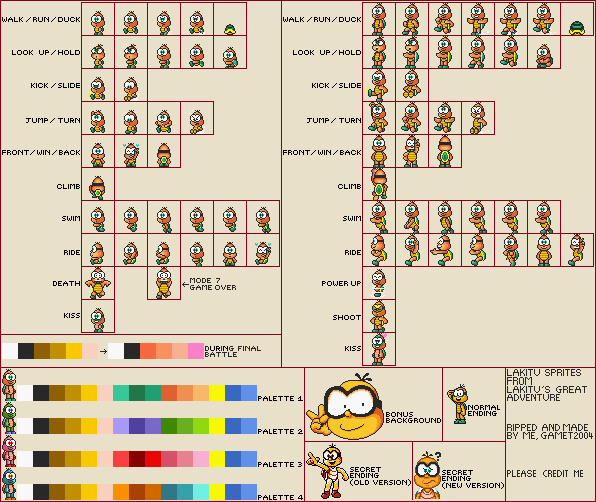Screen dimensions: 596x502
Task: Click the big Lakitu duck shell sprite
Action: click(577, 28)
